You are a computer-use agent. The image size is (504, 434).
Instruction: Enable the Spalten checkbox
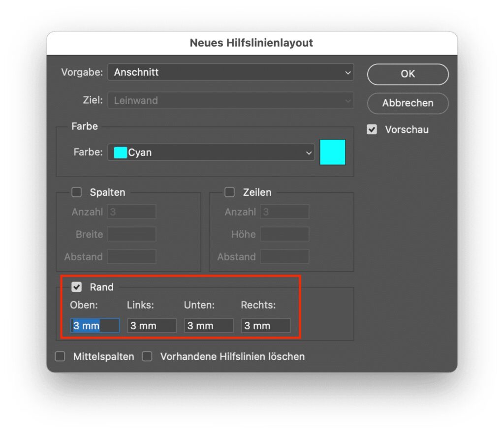click(x=76, y=192)
